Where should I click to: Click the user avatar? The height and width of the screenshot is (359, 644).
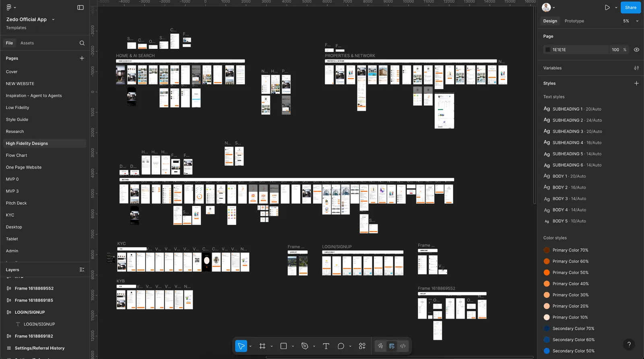[x=546, y=7]
